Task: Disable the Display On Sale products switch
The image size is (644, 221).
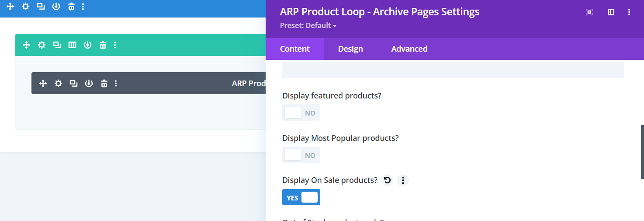Action: (301, 197)
